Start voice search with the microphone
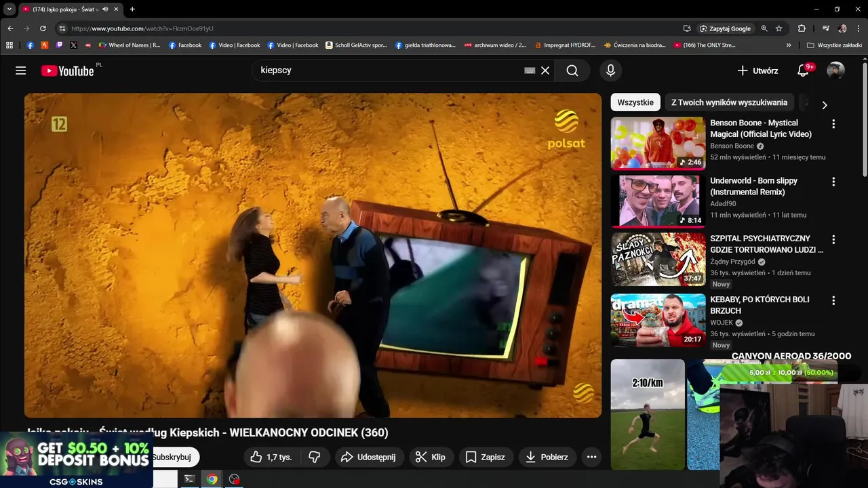The height and width of the screenshot is (488, 868). tap(610, 70)
